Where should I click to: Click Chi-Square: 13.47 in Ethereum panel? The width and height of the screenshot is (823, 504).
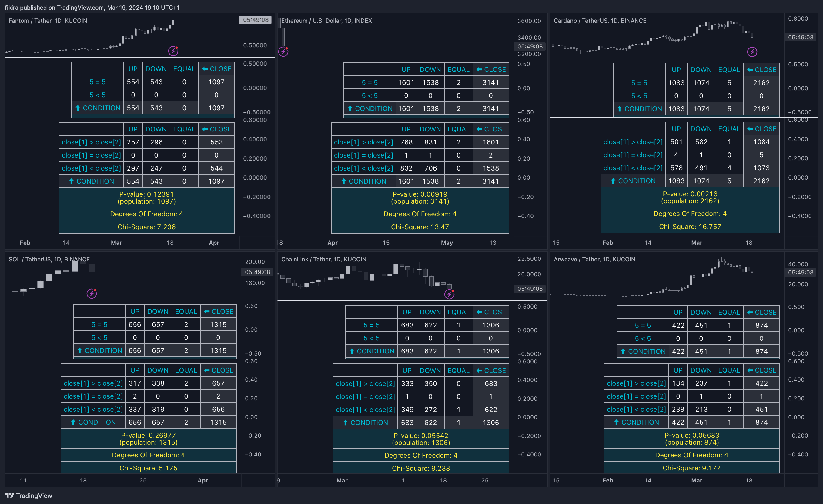point(420,227)
